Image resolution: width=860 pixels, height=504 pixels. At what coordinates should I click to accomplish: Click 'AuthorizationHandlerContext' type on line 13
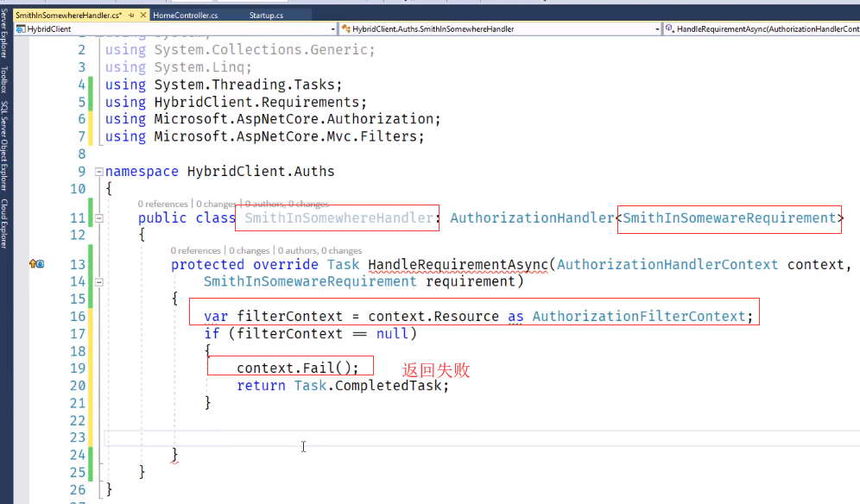click(667, 265)
